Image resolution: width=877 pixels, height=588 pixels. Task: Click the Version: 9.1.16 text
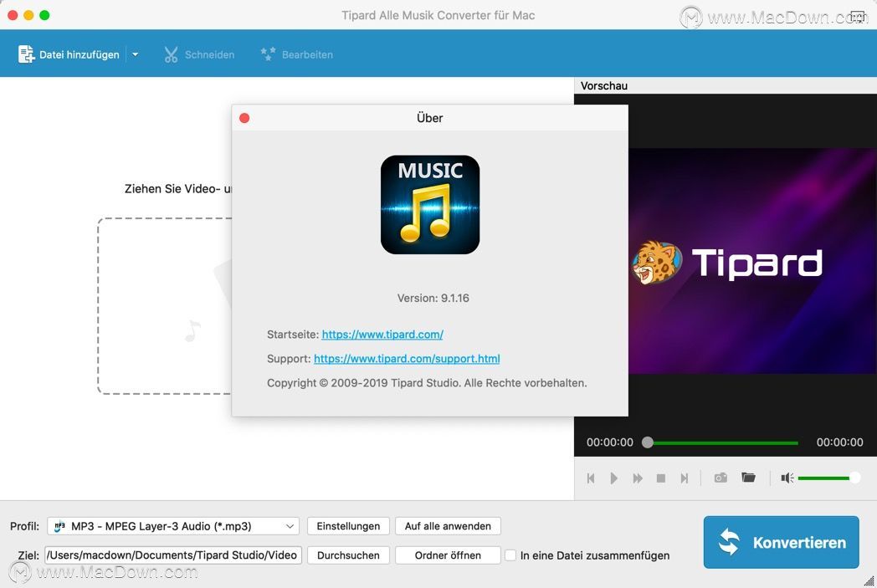coord(433,298)
